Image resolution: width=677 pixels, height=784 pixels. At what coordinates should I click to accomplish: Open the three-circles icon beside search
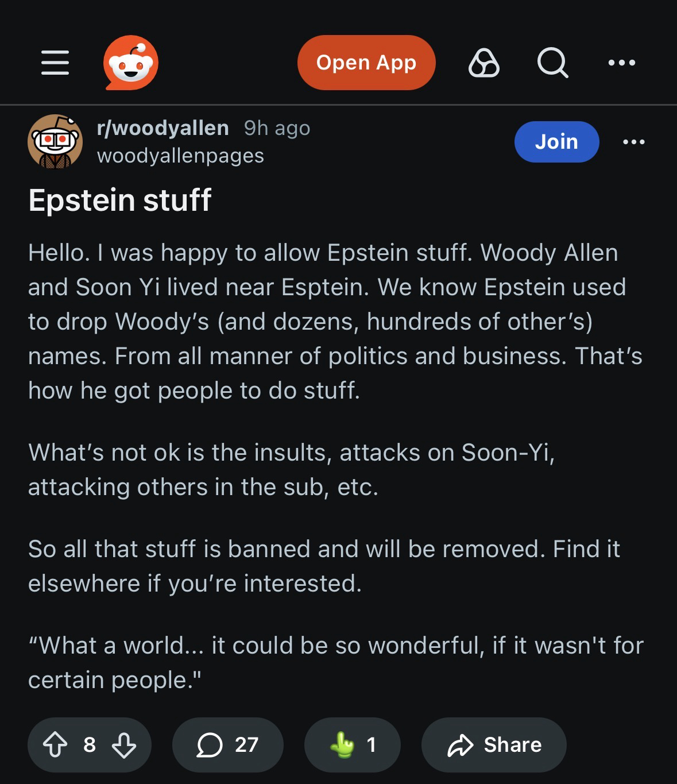coord(484,63)
